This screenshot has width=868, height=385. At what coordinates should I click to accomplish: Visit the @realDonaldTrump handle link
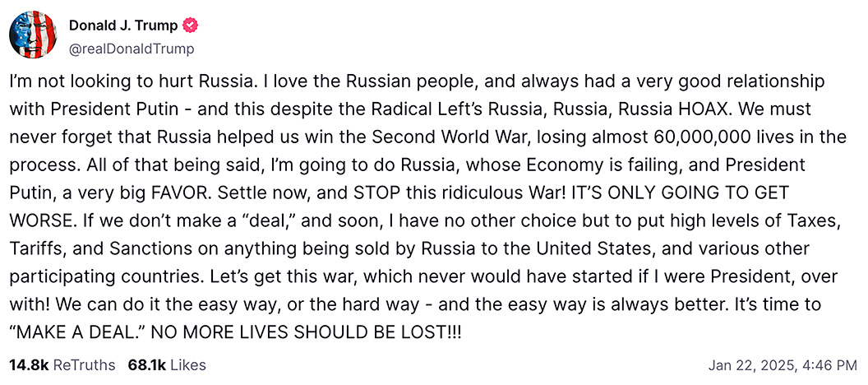tap(132, 49)
